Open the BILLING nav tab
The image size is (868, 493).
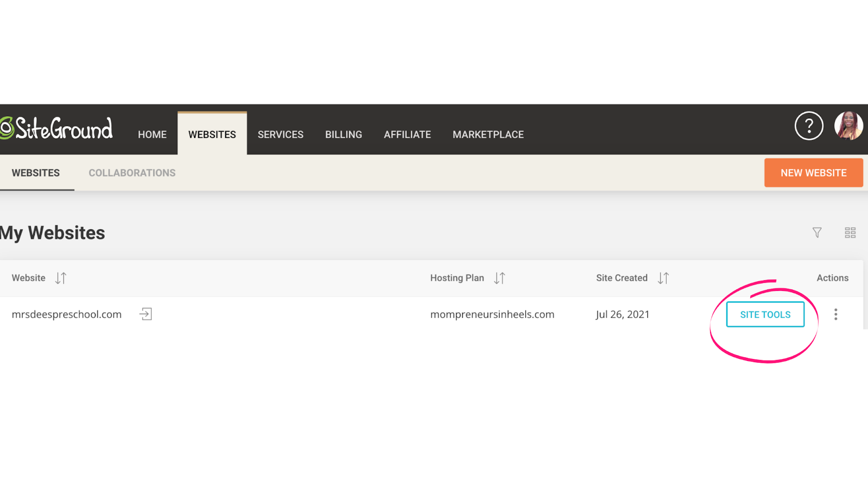(x=343, y=135)
